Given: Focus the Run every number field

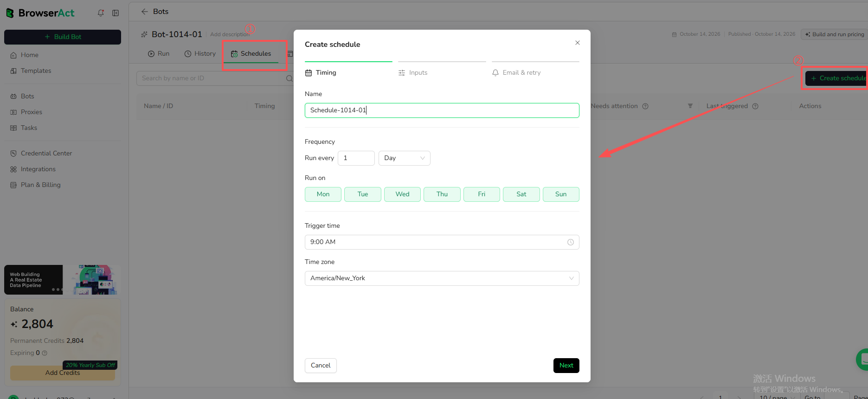Looking at the screenshot, I should click(356, 158).
